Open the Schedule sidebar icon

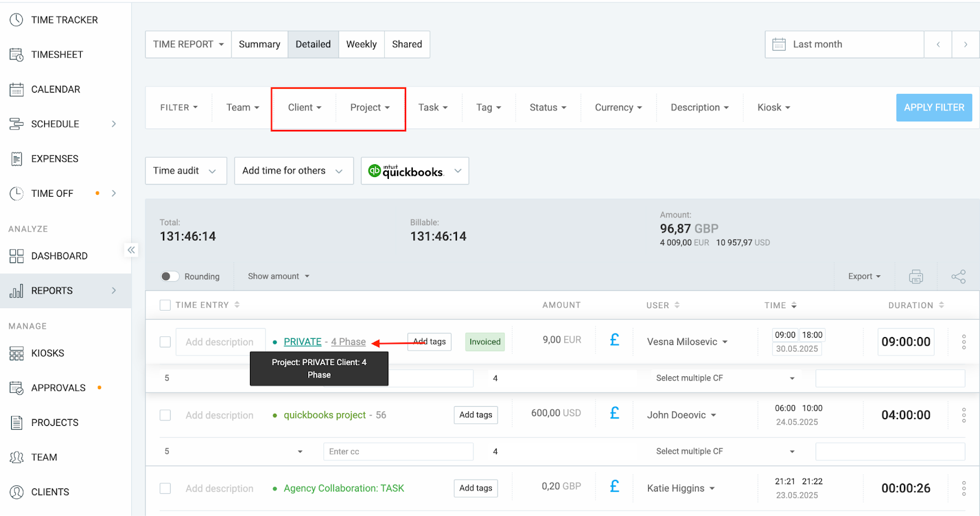tap(17, 124)
